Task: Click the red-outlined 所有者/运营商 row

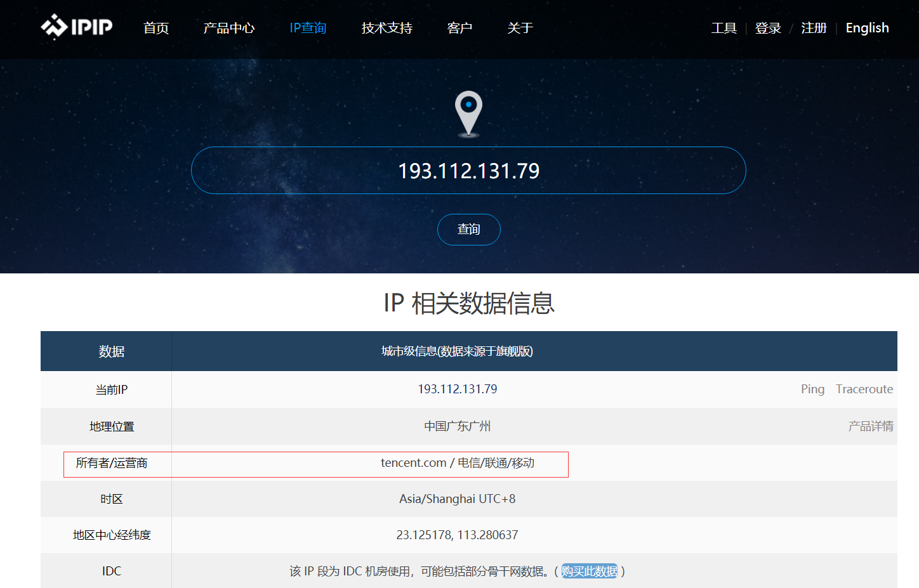Action: [x=316, y=464]
